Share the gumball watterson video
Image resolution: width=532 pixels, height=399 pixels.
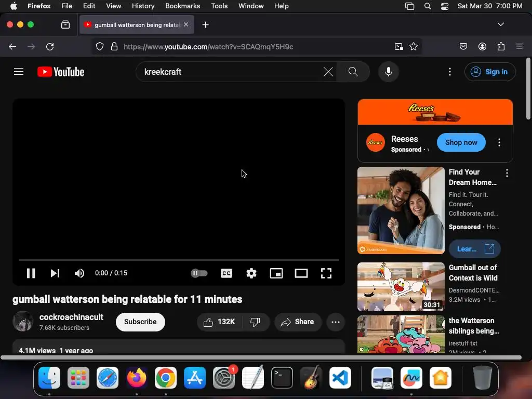[x=298, y=322]
